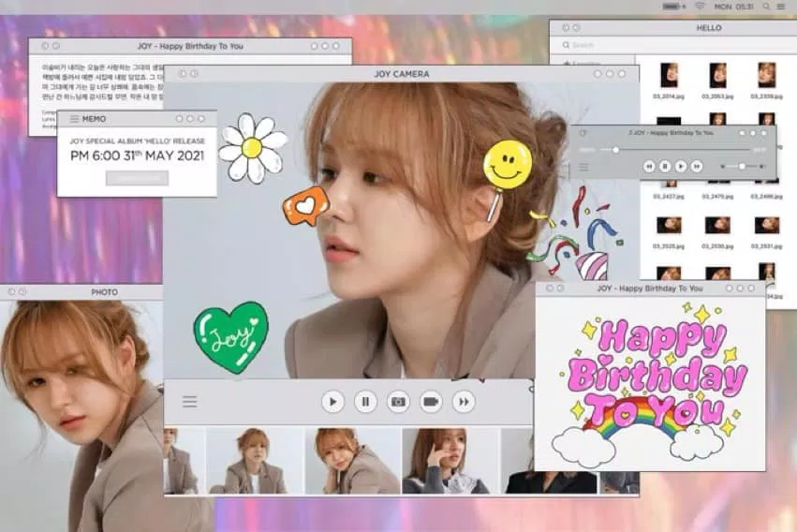Click the music player's play button
The height and width of the screenshot is (532, 797).
[x=681, y=166]
